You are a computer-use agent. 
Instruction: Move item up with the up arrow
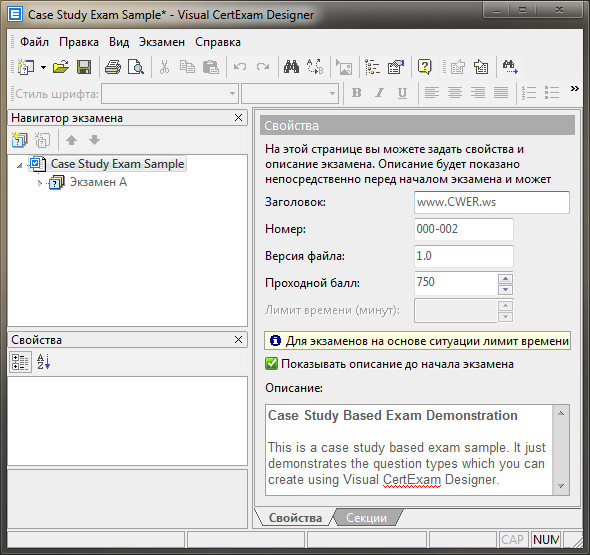(x=71, y=140)
